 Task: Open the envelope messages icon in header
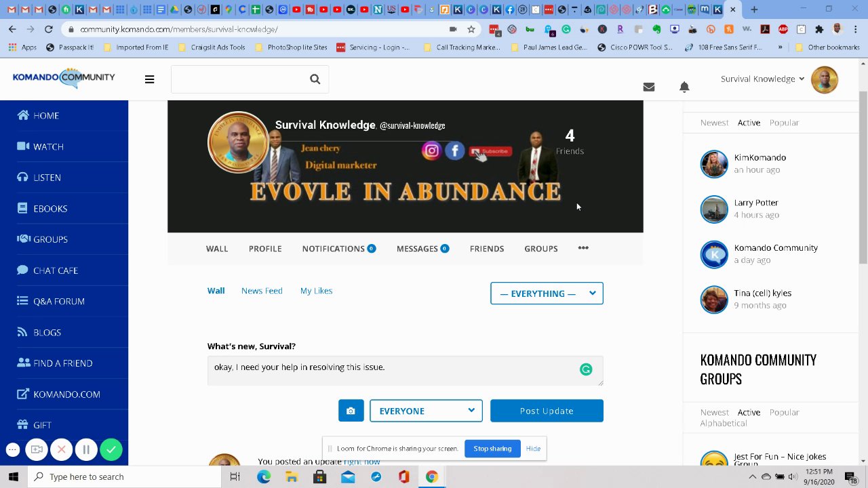pyautogui.click(x=649, y=87)
